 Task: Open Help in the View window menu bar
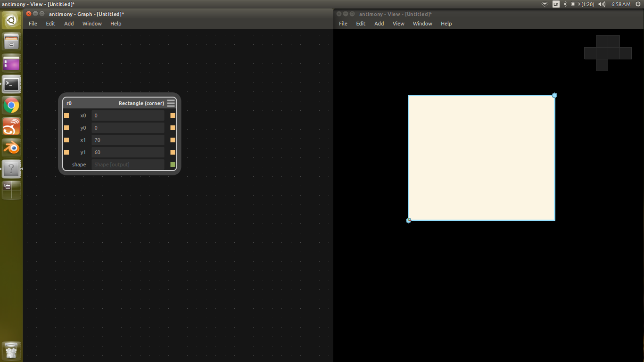pyautogui.click(x=446, y=24)
